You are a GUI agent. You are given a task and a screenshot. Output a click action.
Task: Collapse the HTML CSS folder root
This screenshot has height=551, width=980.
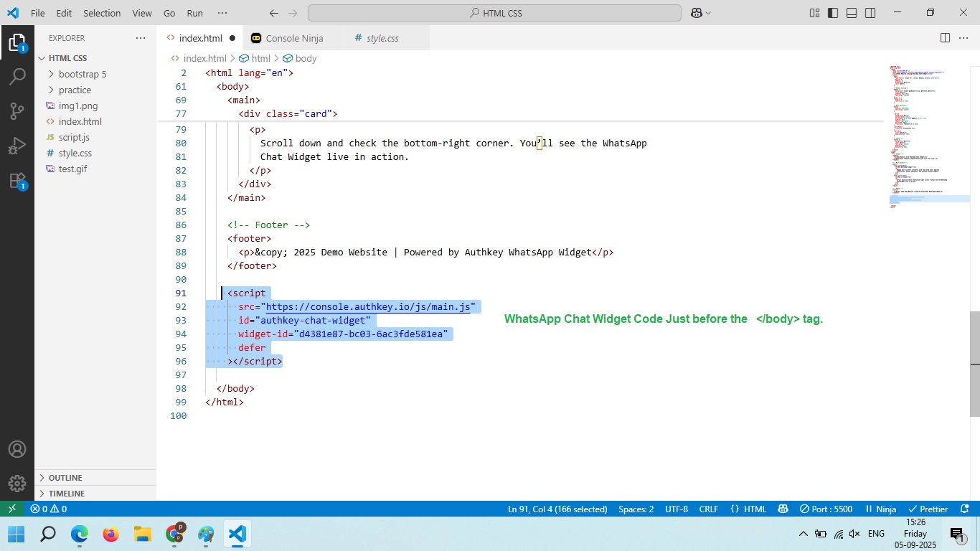pos(95,58)
